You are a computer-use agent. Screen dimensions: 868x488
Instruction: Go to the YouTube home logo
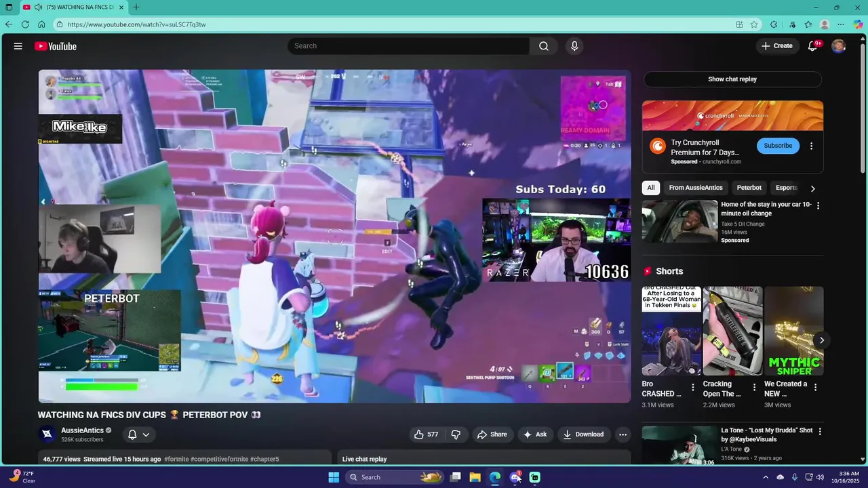(56, 46)
